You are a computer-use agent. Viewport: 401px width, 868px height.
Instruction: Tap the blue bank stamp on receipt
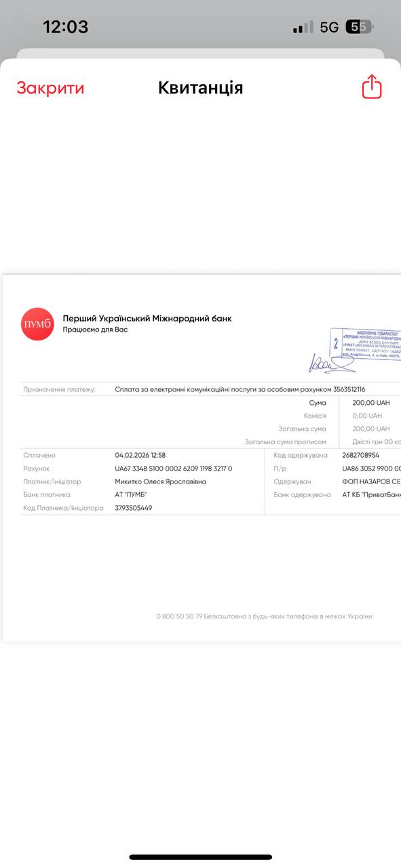pyautogui.click(x=366, y=344)
